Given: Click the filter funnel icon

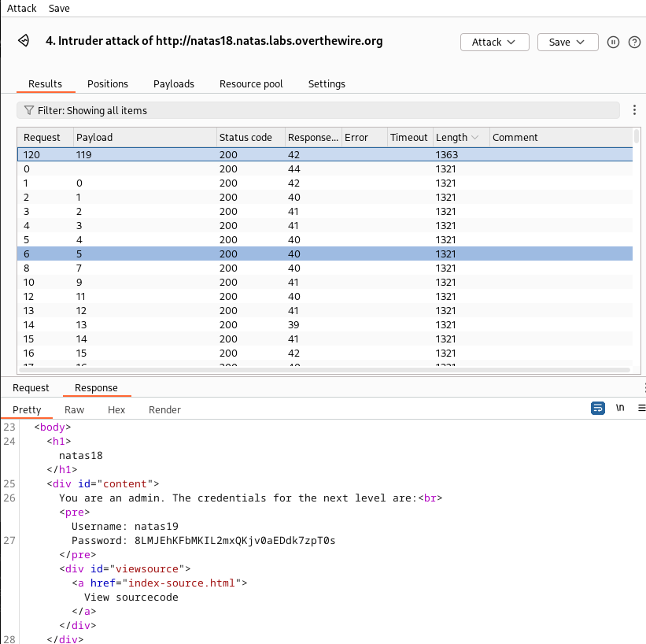Looking at the screenshot, I should tap(29, 110).
